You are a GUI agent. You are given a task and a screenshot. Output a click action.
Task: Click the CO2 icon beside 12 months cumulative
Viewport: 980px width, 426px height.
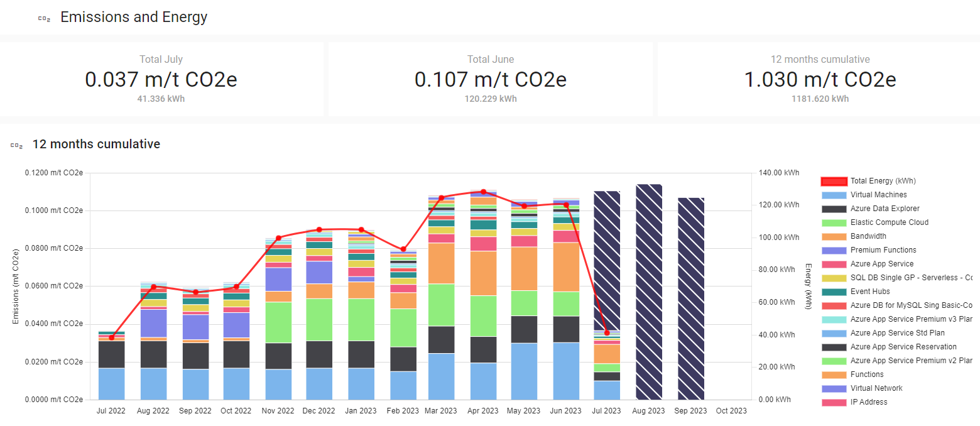(x=16, y=145)
